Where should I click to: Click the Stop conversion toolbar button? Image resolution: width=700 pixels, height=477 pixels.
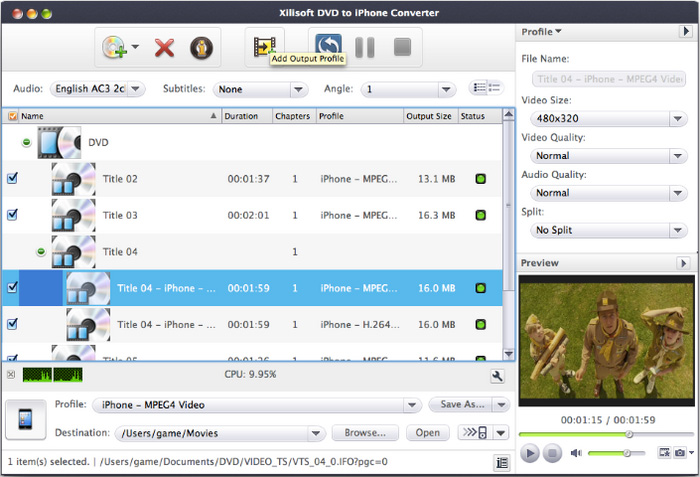[x=402, y=47]
